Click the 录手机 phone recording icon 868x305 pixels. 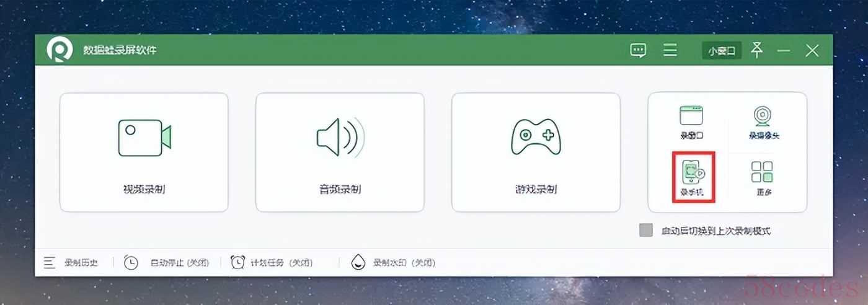pyautogui.click(x=694, y=177)
